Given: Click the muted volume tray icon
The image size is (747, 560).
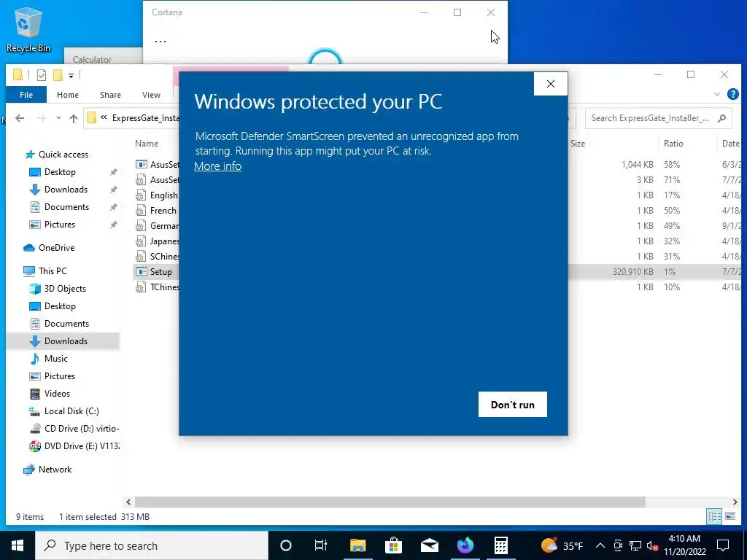Looking at the screenshot, I should [x=653, y=545].
